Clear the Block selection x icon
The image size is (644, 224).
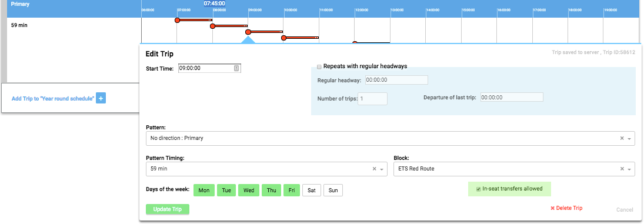click(x=622, y=169)
